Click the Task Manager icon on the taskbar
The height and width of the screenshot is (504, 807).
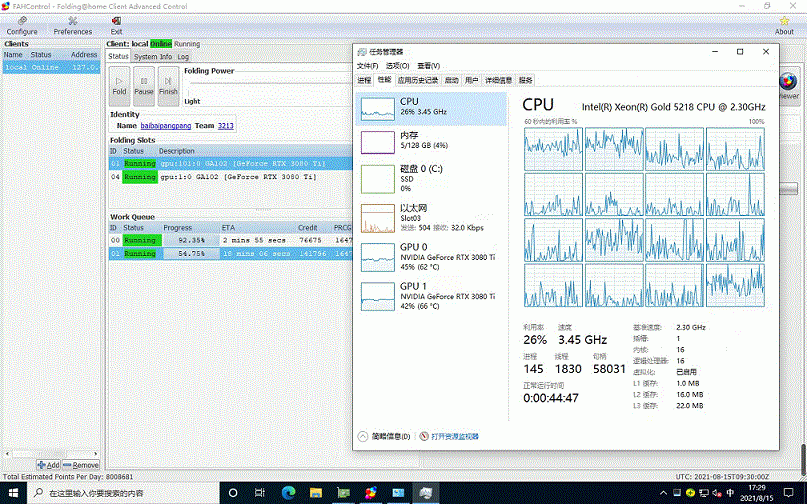[x=425, y=493]
